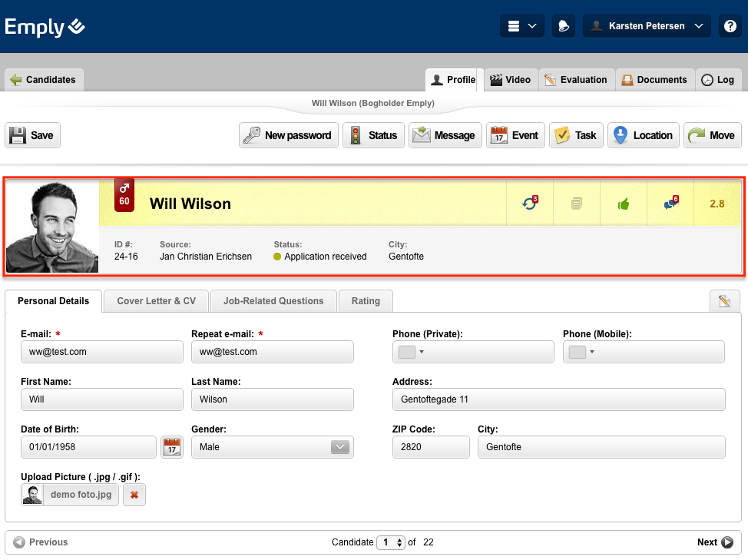Focus the Date of Birth field
The image size is (748, 560).
click(x=89, y=447)
